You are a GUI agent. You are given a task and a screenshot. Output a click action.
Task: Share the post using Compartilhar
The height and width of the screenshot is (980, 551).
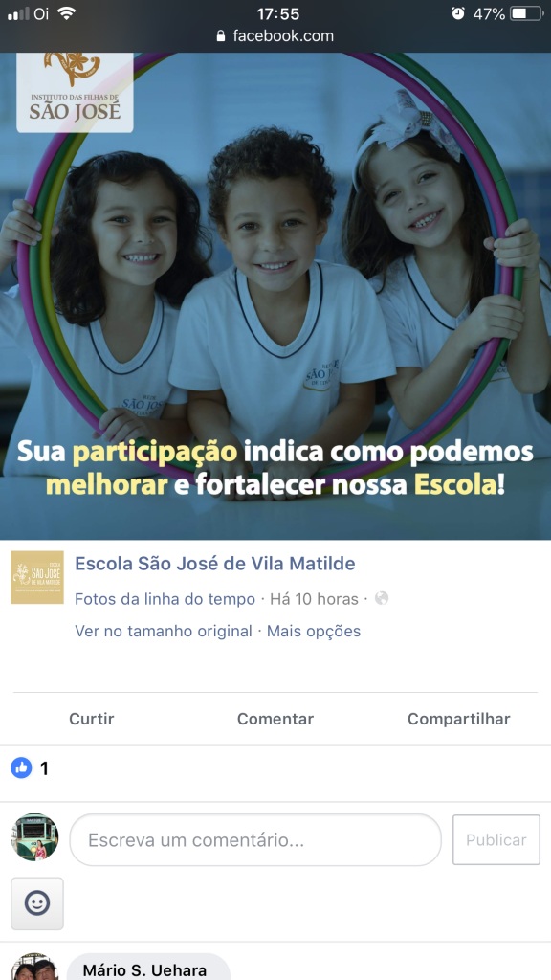[x=459, y=719]
